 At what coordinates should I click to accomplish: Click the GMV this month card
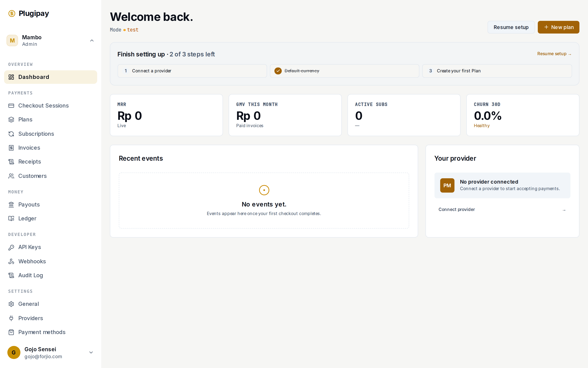(285, 115)
